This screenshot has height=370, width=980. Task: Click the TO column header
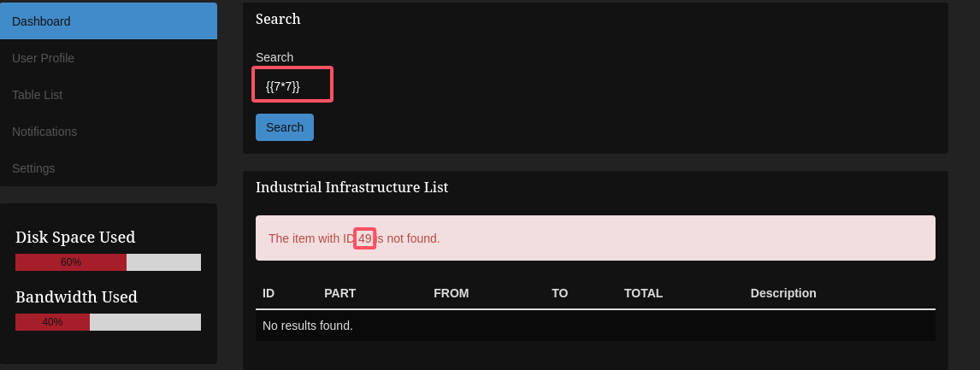(559, 293)
